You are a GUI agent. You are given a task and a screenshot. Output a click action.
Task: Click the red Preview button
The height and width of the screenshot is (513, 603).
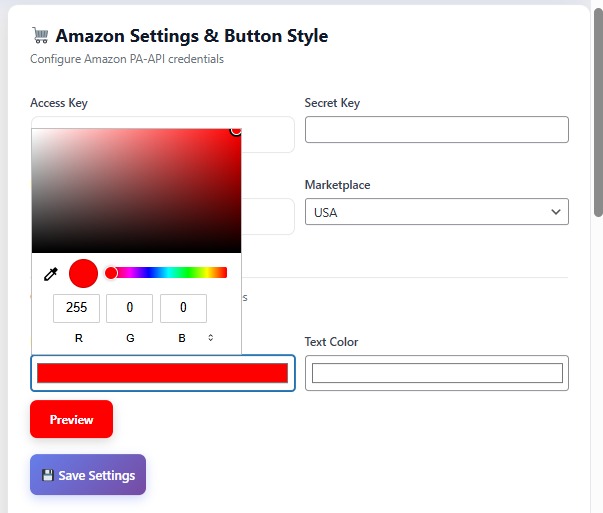(x=72, y=419)
